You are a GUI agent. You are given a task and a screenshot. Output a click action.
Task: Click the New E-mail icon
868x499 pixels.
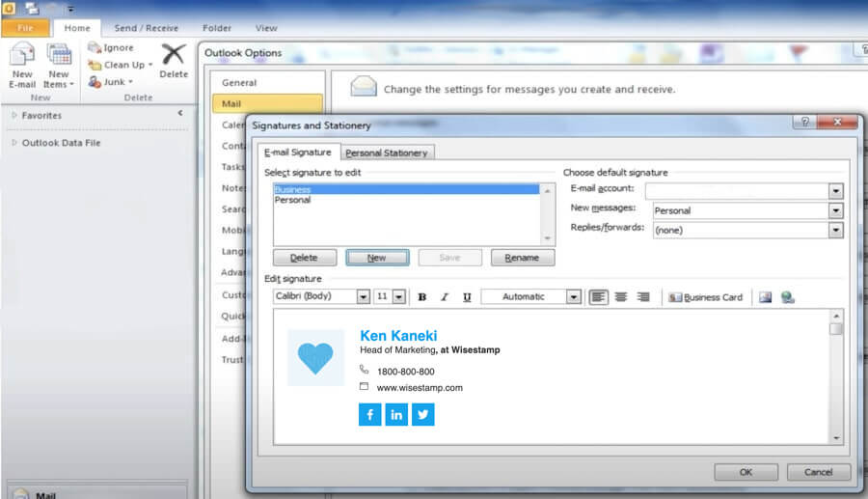pos(22,55)
